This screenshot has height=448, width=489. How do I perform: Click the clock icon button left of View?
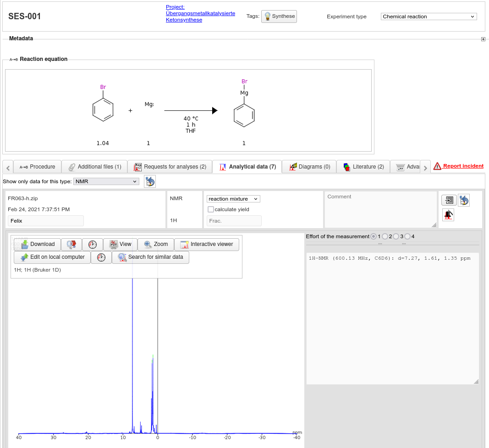[x=93, y=245]
